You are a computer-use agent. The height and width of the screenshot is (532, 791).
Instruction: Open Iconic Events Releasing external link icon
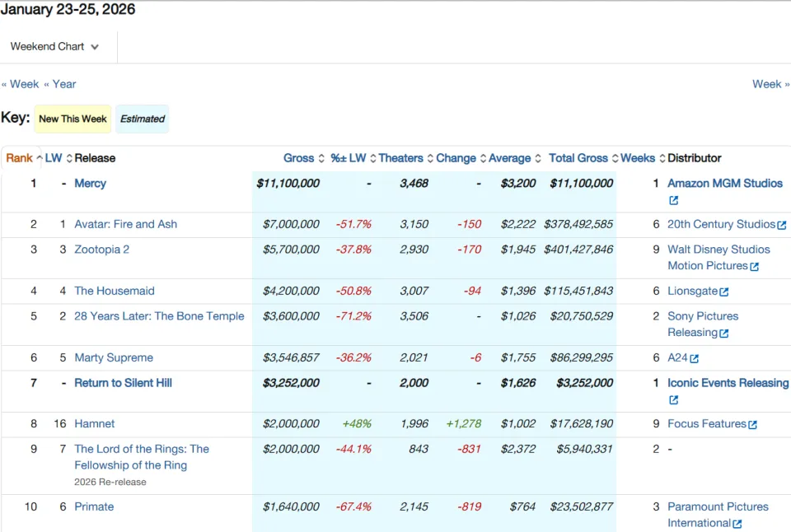tap(673, 400)
